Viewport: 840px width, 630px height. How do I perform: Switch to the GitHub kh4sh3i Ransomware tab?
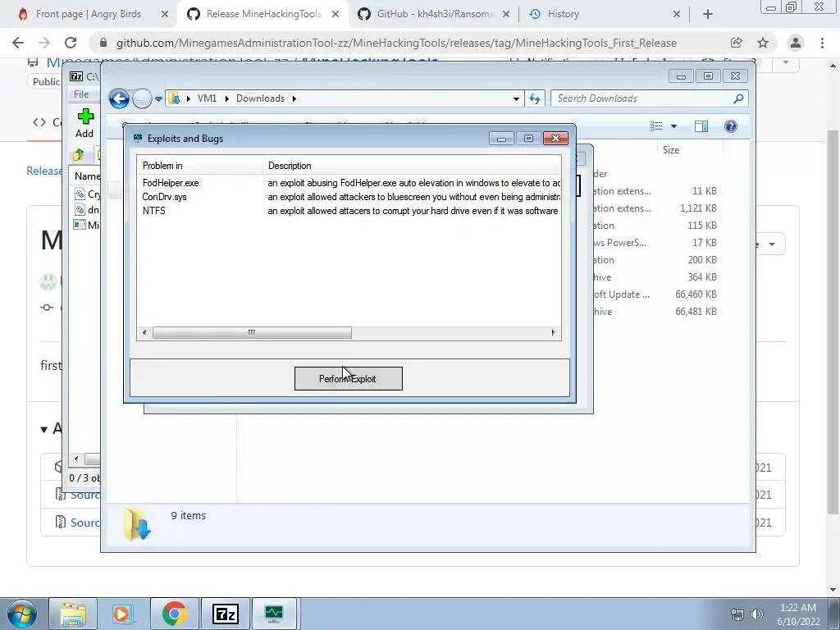point(434,14)
